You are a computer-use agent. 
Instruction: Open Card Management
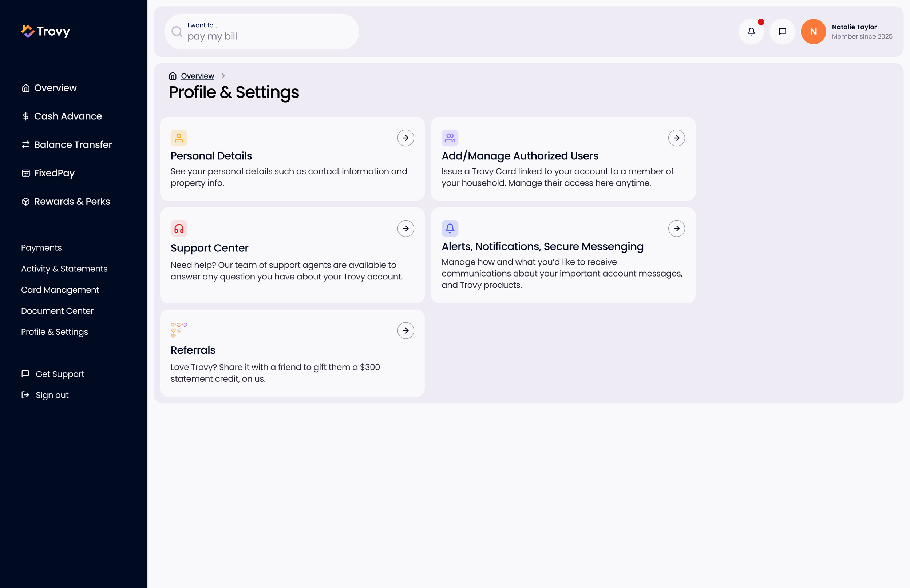pos(60,290)
